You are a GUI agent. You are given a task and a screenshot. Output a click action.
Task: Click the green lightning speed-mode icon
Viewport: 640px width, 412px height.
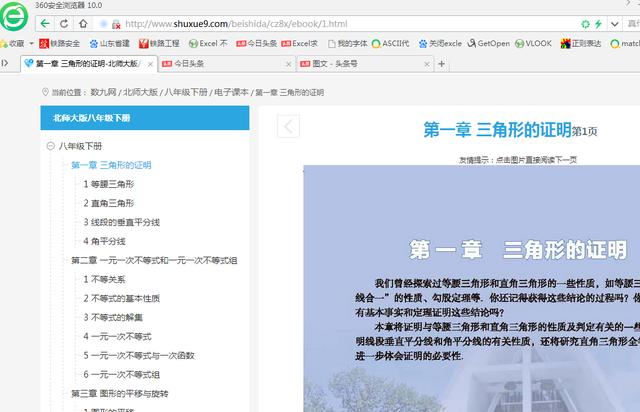[598, 24]
